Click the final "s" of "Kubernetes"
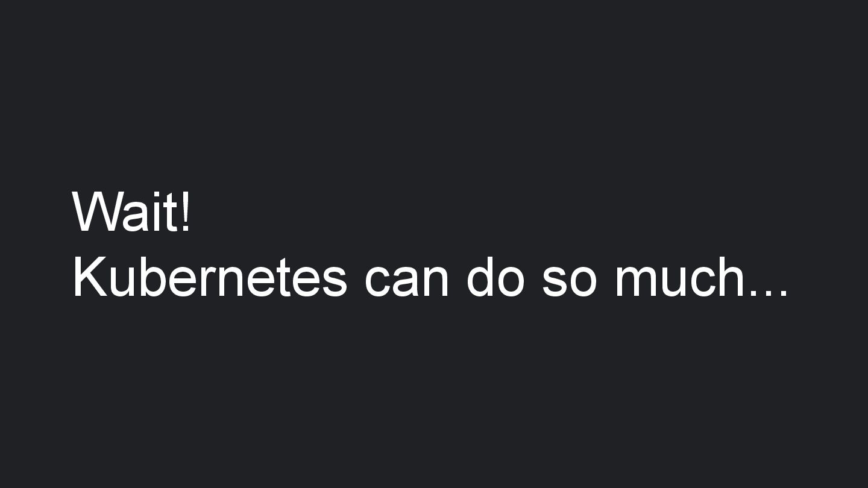Screen dimensions: 868x488 335,281
